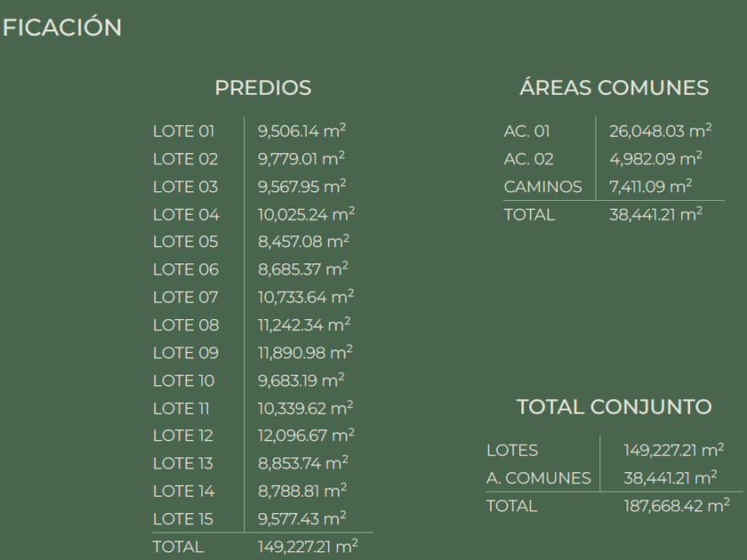Click the PREDIOS heading
The width and height of the screenshot is (747, 560).
[x=262, y=88]
